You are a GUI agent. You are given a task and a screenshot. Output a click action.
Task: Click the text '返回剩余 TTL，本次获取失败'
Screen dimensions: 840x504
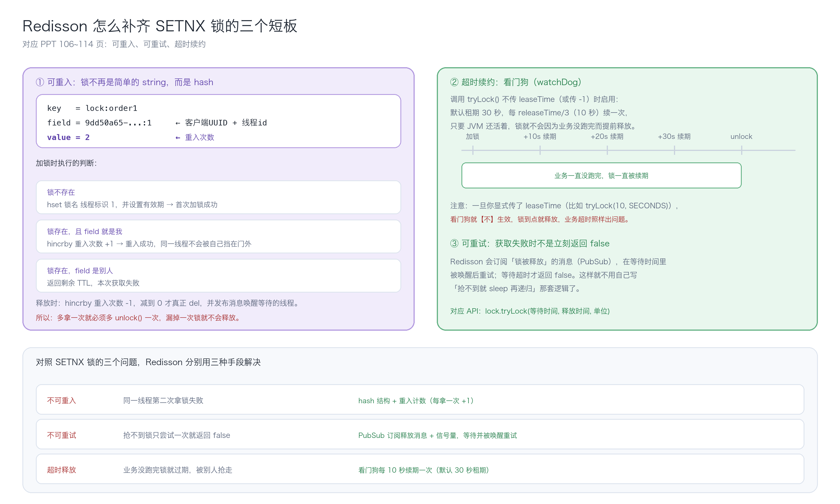pyautogui.click(x=93, y=283)
